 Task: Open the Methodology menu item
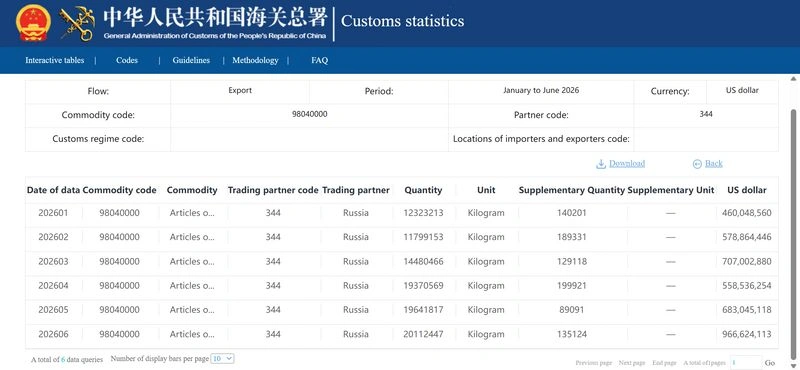click(255, 60)
